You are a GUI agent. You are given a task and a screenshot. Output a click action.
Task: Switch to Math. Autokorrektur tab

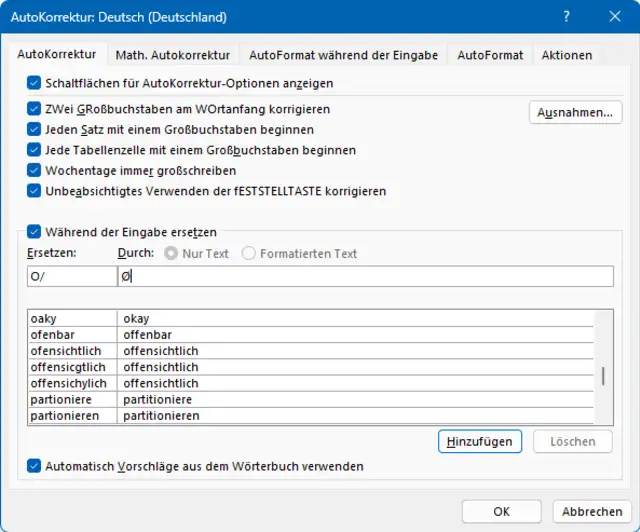[x=172, y=55]
